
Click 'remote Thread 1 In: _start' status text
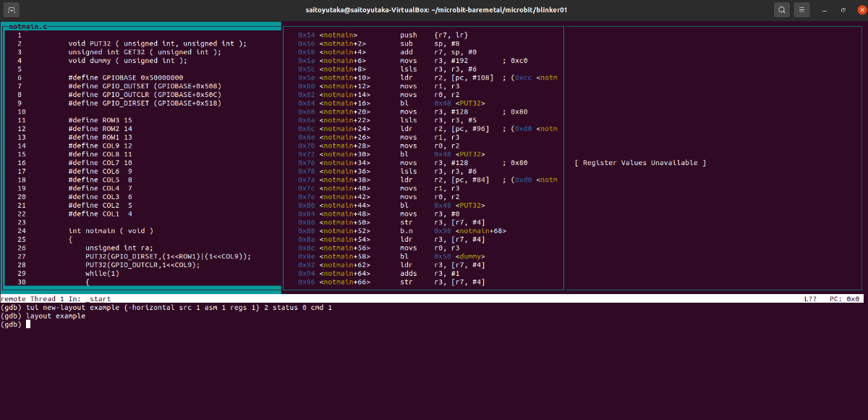pos(56,298)
